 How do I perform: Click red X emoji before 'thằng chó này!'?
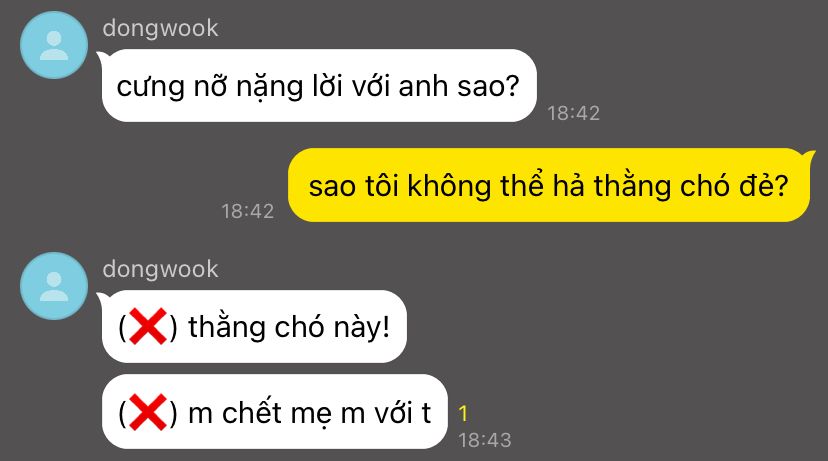coord(147,326)
